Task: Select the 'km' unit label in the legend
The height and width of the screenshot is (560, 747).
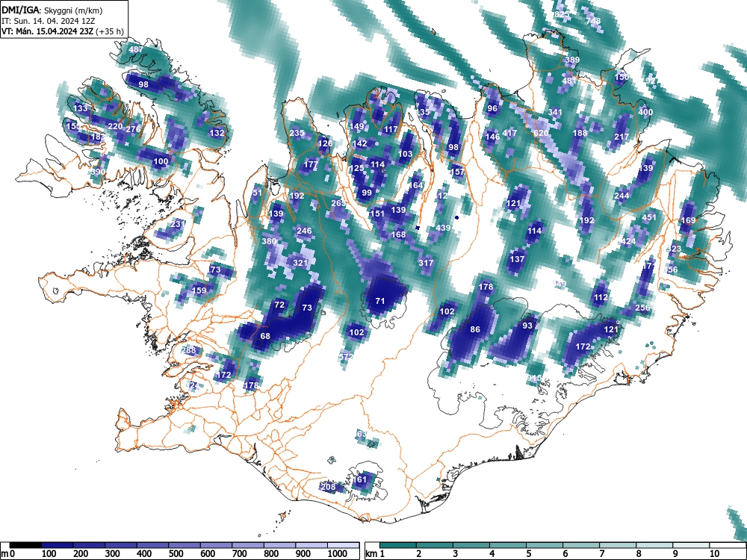Action: click(x=371, y=553)
